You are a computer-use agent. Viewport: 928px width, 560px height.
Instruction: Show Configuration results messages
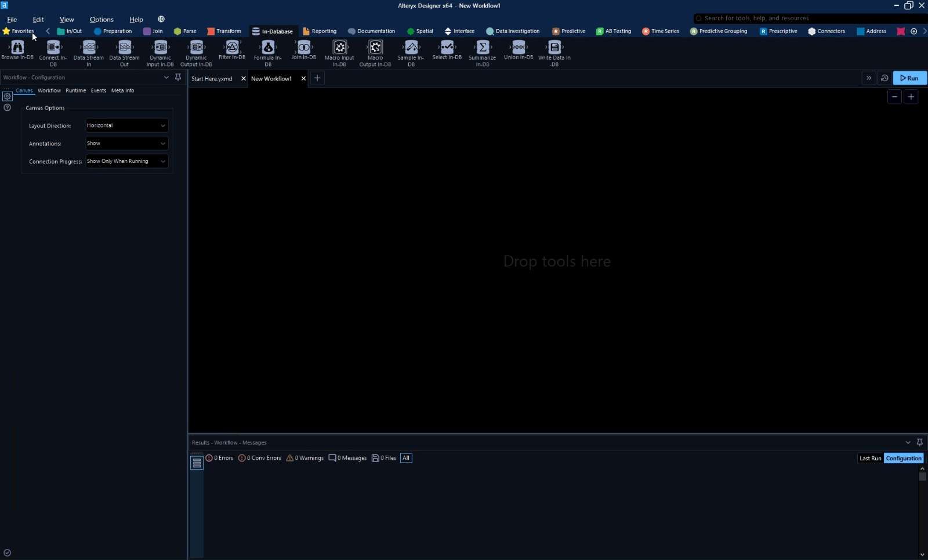904,459
